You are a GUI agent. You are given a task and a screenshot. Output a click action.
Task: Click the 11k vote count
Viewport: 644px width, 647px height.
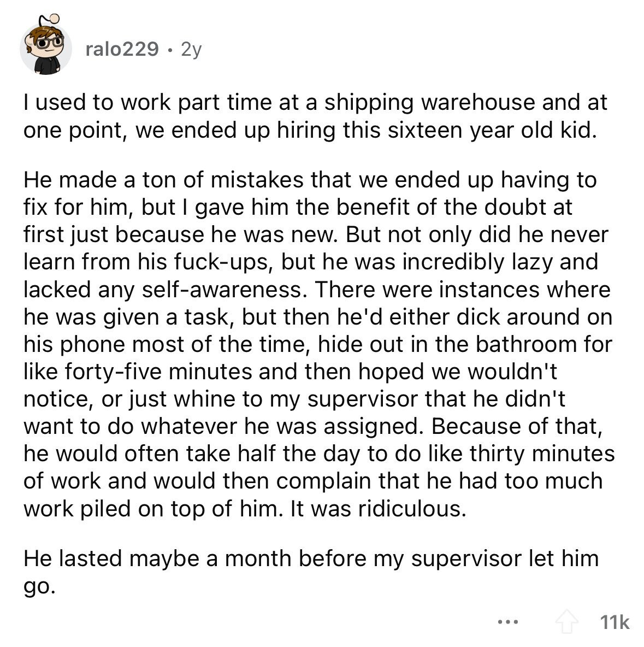click(615, 622)
